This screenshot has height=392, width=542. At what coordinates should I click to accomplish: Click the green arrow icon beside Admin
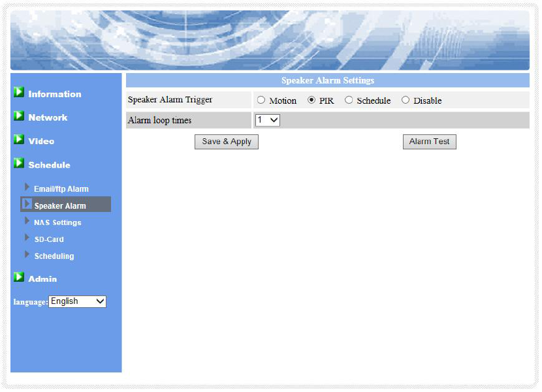coord(19,277)
